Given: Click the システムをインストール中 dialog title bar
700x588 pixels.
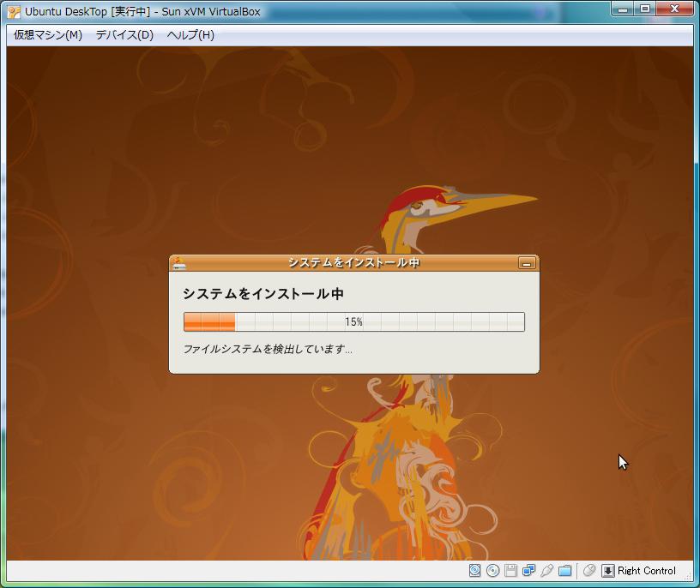Looking at the screenshot, I should pos(354,263).
